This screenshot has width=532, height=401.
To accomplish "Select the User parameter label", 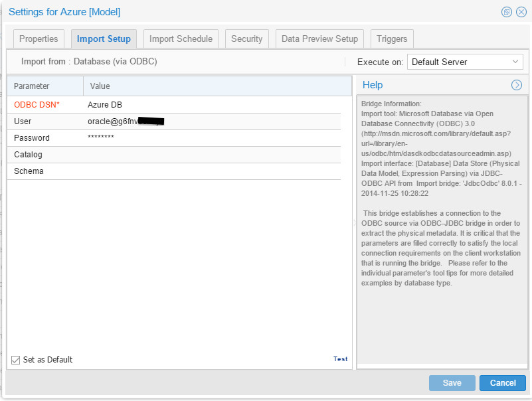I will [x=23, y=121].
